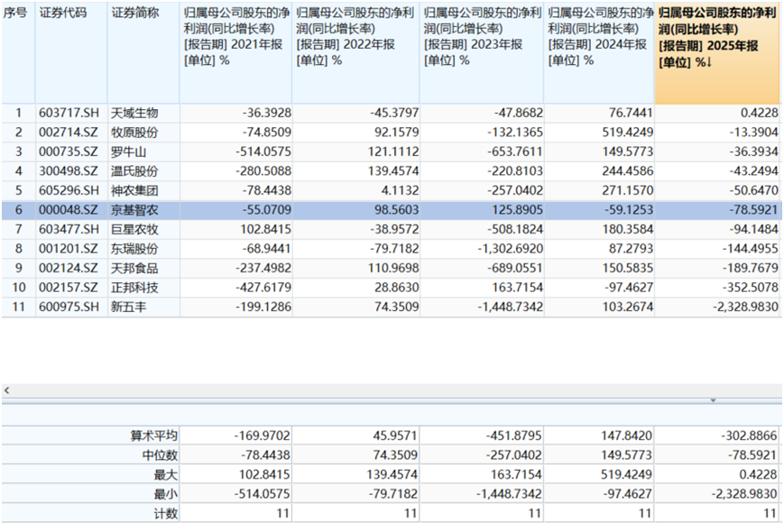Click the value -2,328.9830 in the 新五丰 row
This screenshot has height=532, width=784.
point(745,307)
